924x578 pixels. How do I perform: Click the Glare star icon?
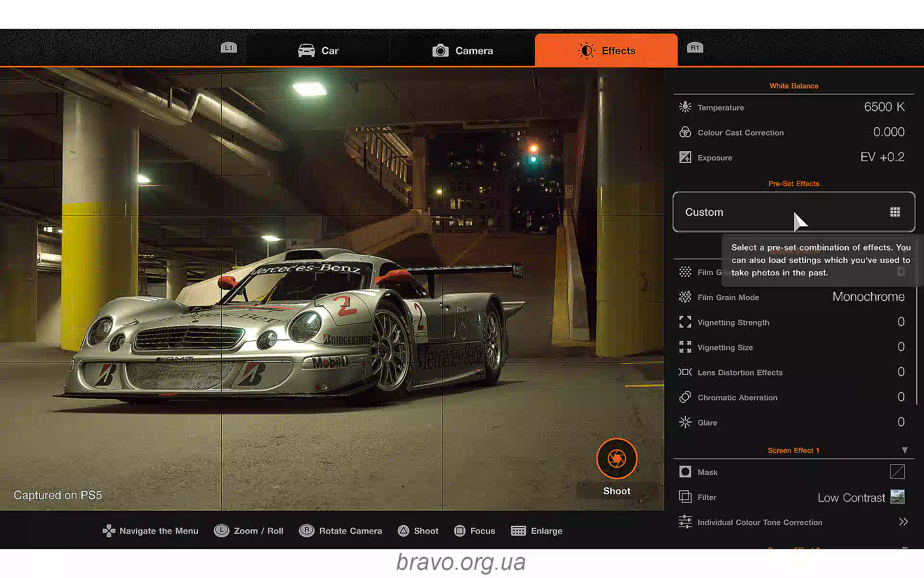coord(685,422)
